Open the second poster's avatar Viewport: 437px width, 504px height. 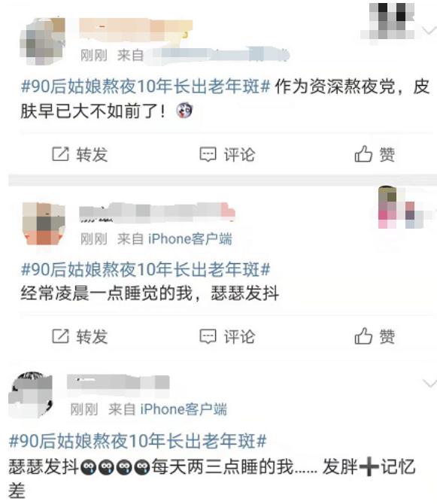coord(44,223)
